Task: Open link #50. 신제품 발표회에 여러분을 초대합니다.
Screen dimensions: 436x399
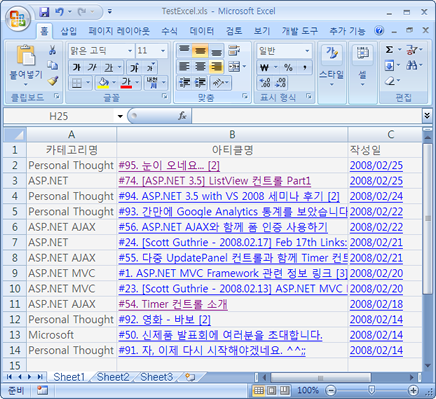Action: pyautogui.click(x=220, y=335)
